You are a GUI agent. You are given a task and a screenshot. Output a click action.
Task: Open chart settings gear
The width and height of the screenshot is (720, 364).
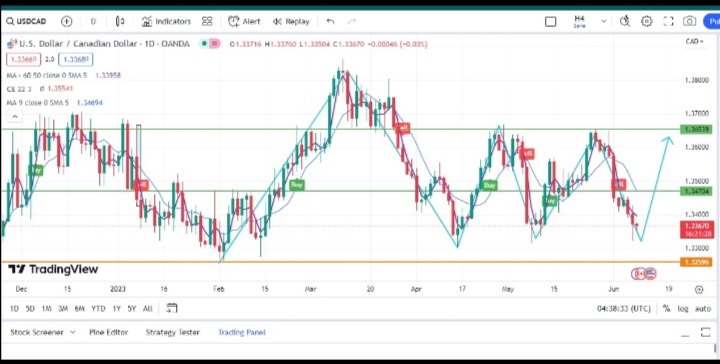pos(647,21)
